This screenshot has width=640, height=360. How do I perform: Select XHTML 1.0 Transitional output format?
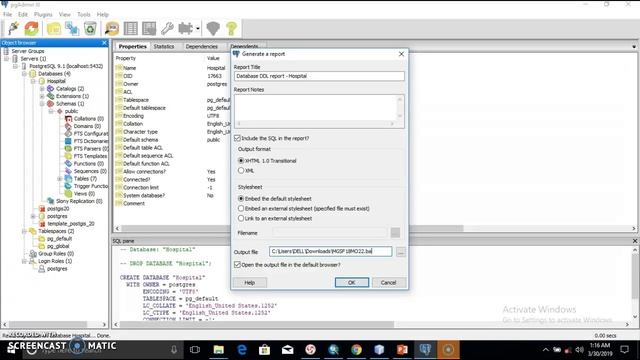tap(241, 161)
